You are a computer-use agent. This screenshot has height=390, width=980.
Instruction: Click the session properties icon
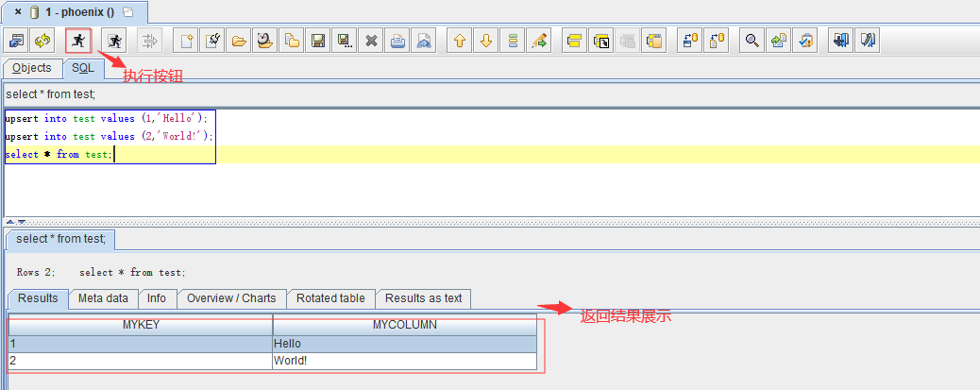click(x=16, y=42)
